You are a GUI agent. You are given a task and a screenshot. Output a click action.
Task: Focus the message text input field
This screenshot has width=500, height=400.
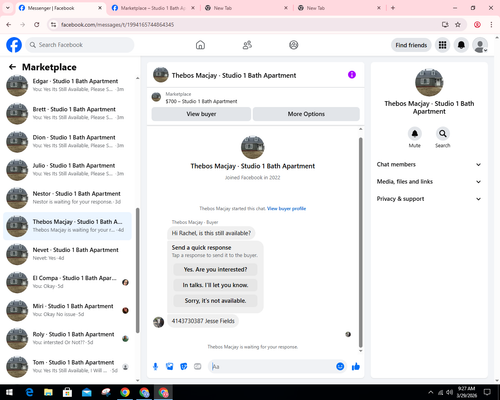click(272, 367)
